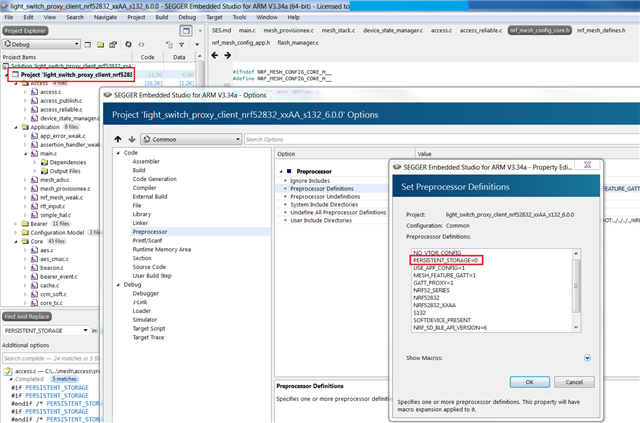Viewport: 640px width, 423px height.
Task: Click the yellow new folder icon in Project Explorer
Action: pyautogui.click(x=100, y=45)
